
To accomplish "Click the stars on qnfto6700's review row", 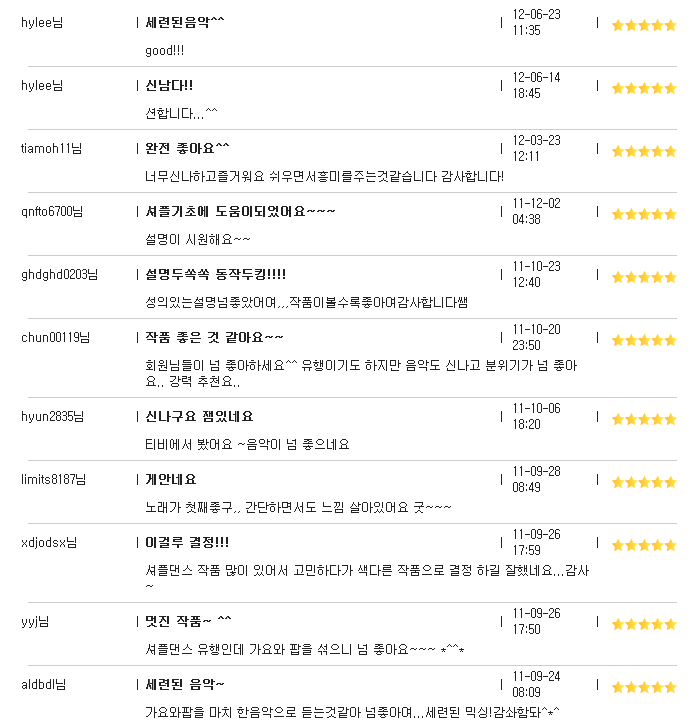I will pos(644,214).
